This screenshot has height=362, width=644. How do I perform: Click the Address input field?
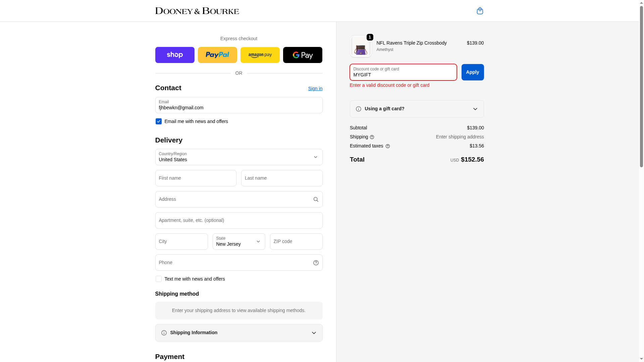click(239, 199)
